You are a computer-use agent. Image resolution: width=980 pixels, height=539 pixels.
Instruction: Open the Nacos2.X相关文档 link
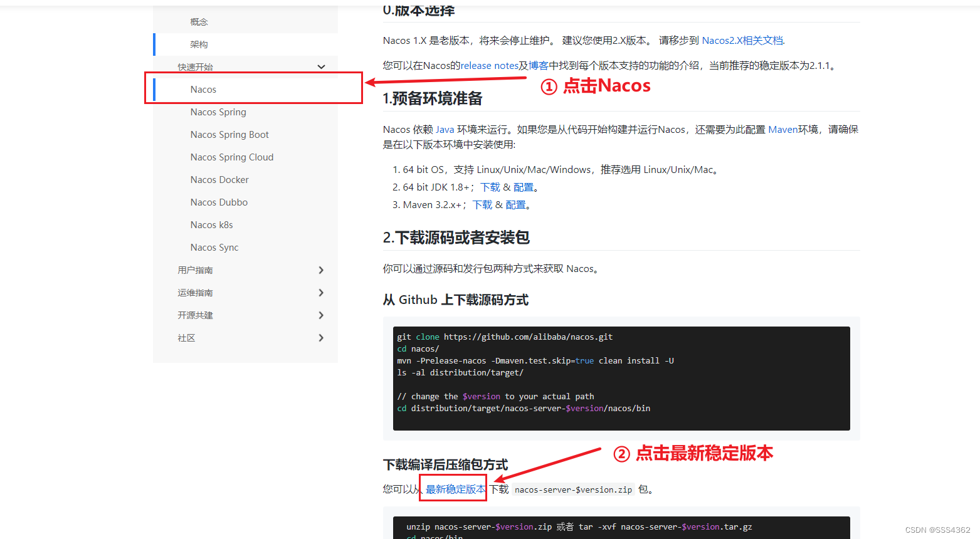pyautogui.click(x=742, y=41)
